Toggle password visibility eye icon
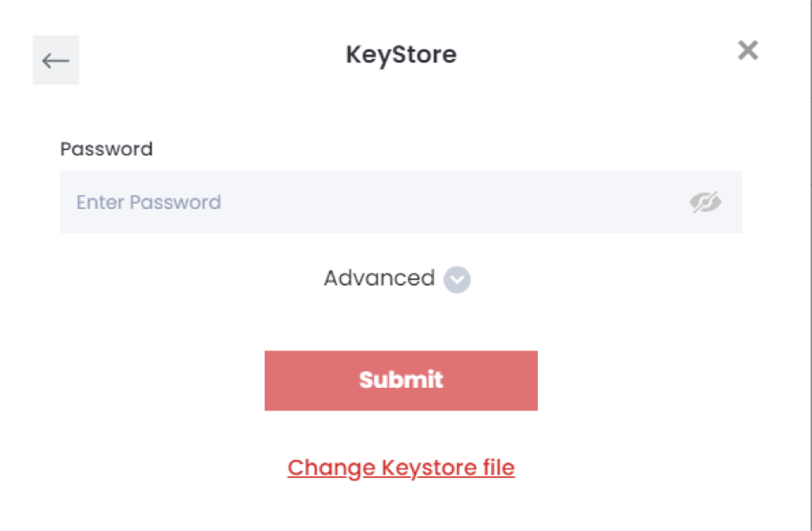The height and width of the screenshot is (531, 812). (705, 202)
